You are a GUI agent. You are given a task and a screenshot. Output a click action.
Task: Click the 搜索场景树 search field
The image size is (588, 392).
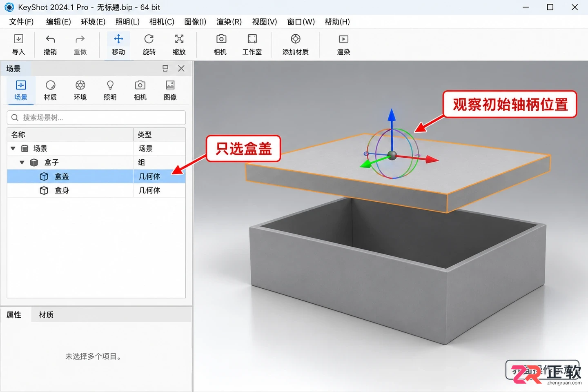pos(96,118)
